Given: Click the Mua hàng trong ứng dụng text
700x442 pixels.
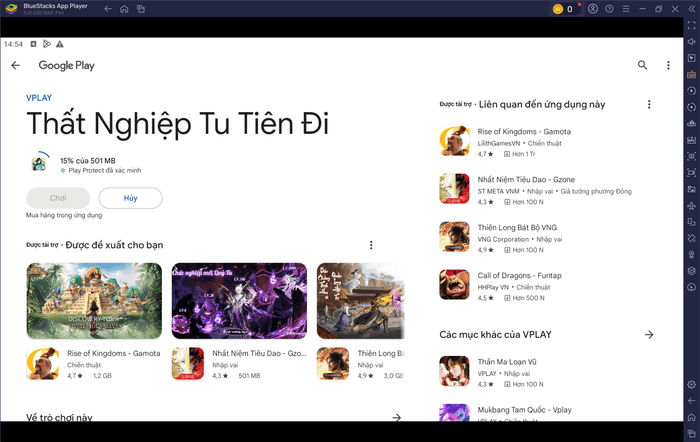Looking at the screenshot, I should 64,215.
